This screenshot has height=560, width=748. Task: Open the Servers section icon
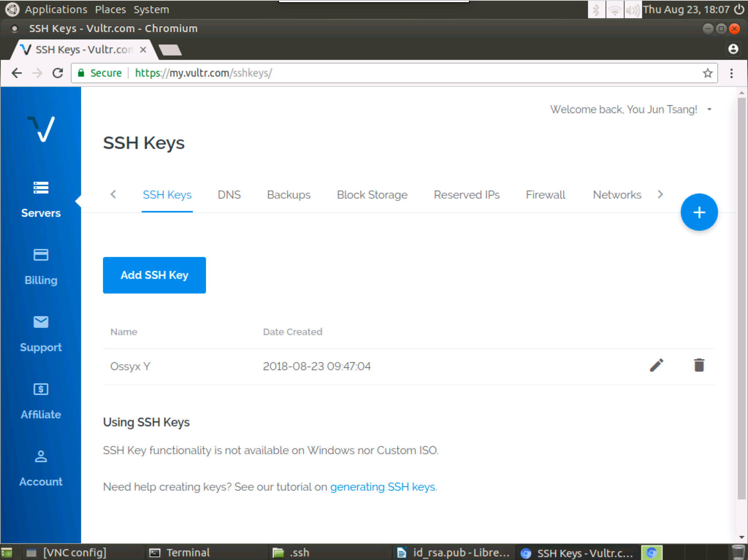tap(41, 187)
